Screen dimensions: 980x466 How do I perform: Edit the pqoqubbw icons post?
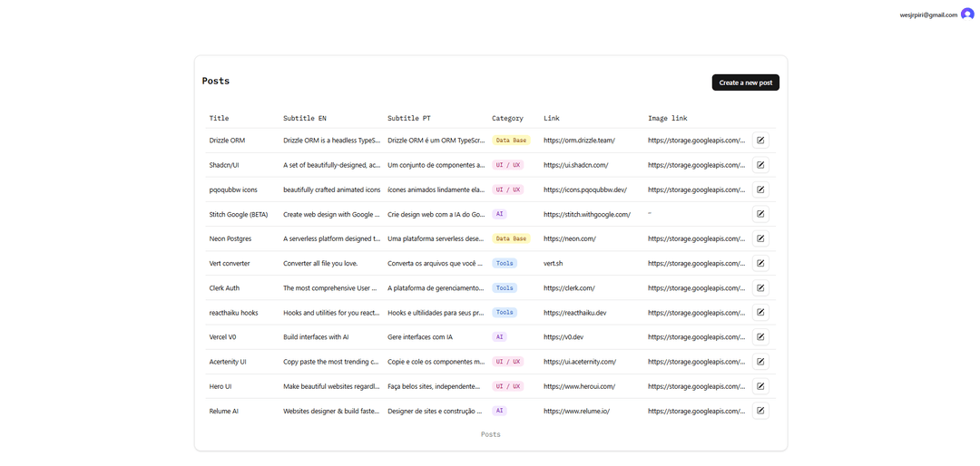pyautogui.click(x=760, y=189)
